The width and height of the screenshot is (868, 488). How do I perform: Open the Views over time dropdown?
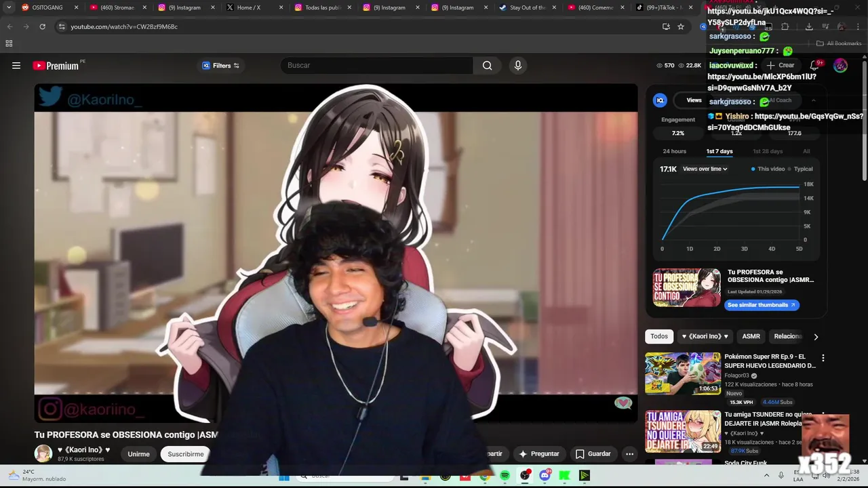pyautogui.click(x=705, y=169)
